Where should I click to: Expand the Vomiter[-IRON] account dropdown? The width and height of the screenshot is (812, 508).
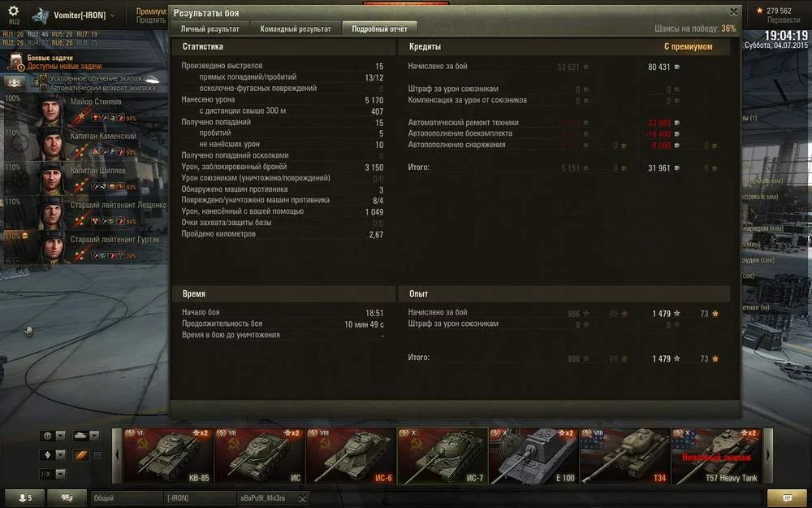[x=112, y=15]
